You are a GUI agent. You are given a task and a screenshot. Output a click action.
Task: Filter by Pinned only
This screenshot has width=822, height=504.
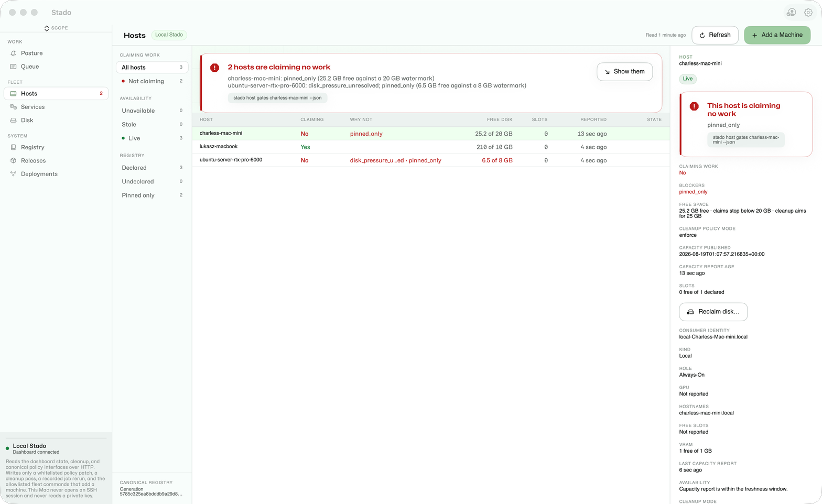[x=152, y=195]
